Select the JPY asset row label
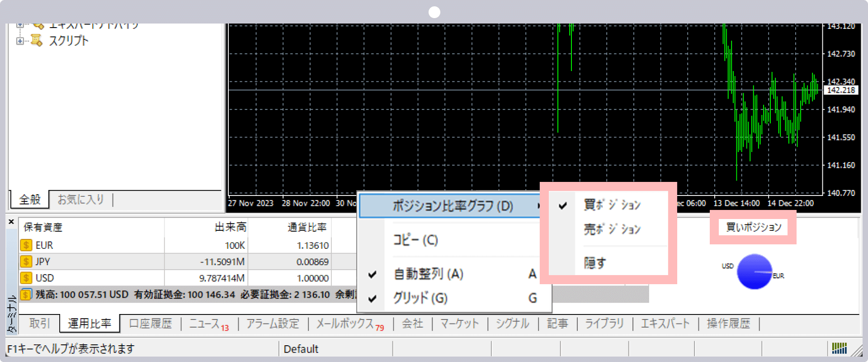 (x=43, y=262)
